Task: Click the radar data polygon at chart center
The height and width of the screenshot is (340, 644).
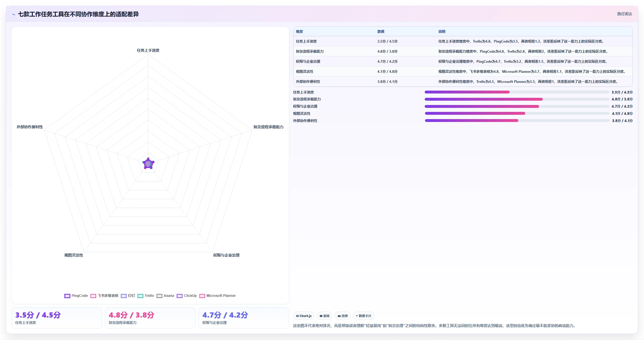Action: coord(148,164)
